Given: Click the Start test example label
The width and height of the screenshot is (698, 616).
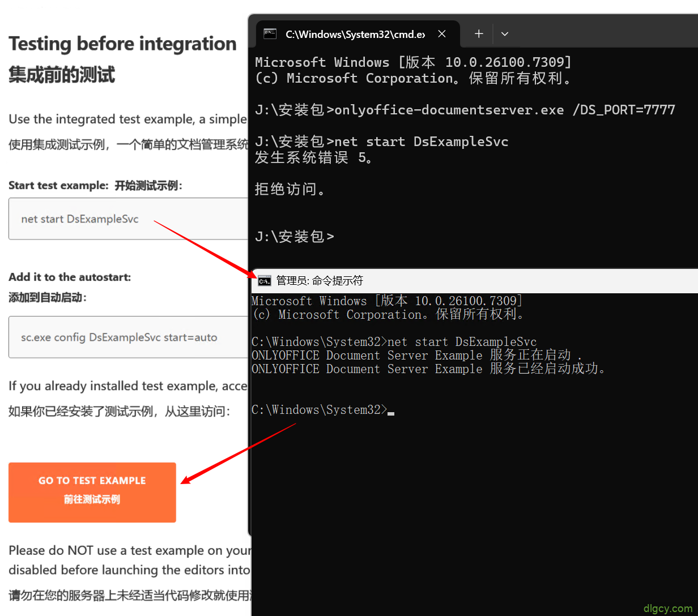Looking at the screenshot, I should tap(58, 185).
